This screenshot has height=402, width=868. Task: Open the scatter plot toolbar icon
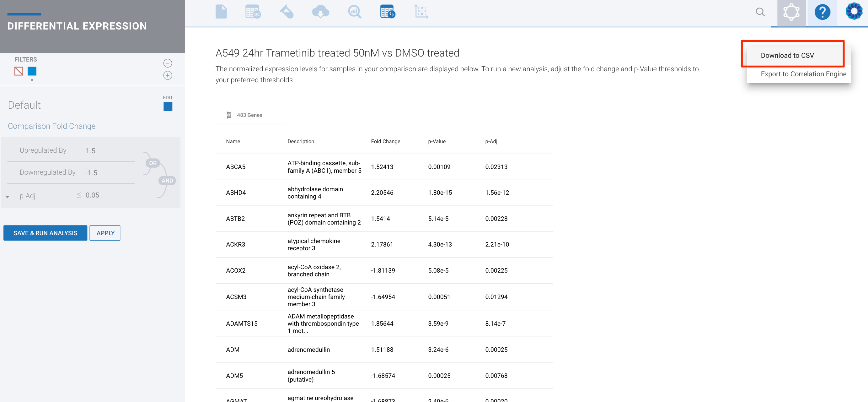(421, 12)
